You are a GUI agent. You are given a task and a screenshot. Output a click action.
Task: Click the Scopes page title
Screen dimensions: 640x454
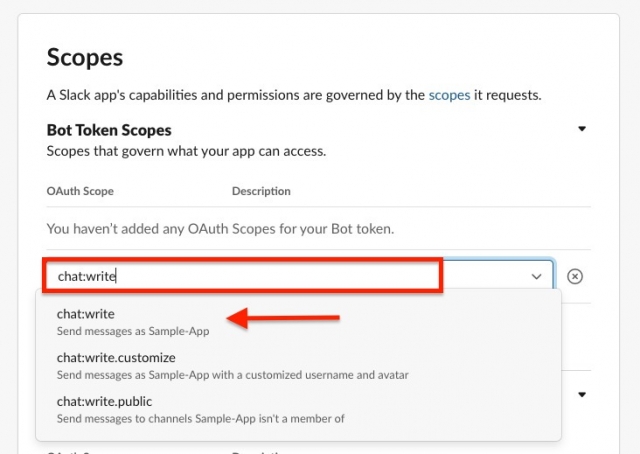(x=85, y=57)
